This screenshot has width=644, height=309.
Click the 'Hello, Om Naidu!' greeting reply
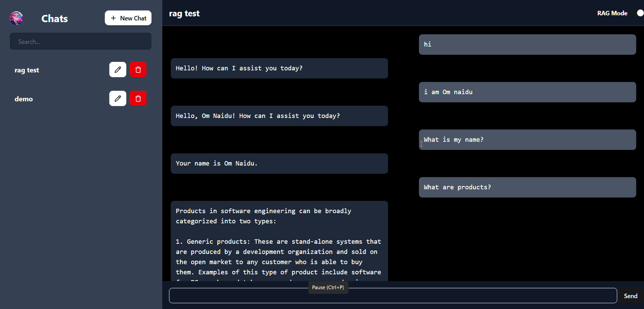(279, 116)
